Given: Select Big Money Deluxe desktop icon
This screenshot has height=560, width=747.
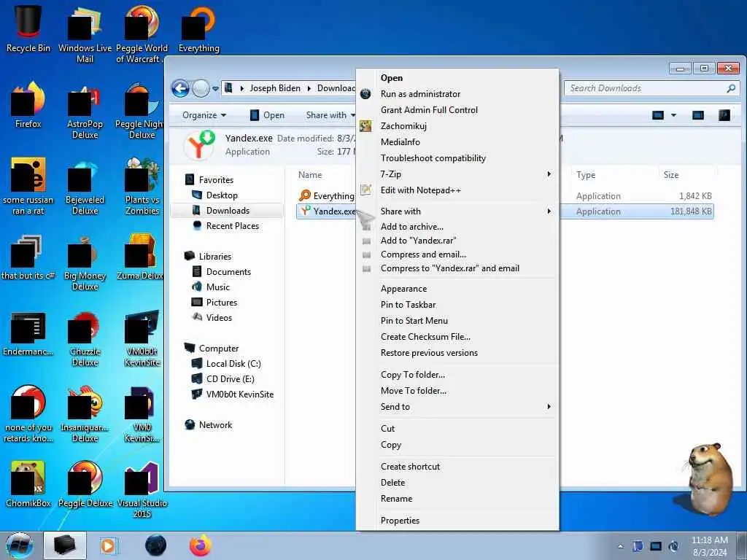Looking at the screenshot, I should tap(85, 262).
